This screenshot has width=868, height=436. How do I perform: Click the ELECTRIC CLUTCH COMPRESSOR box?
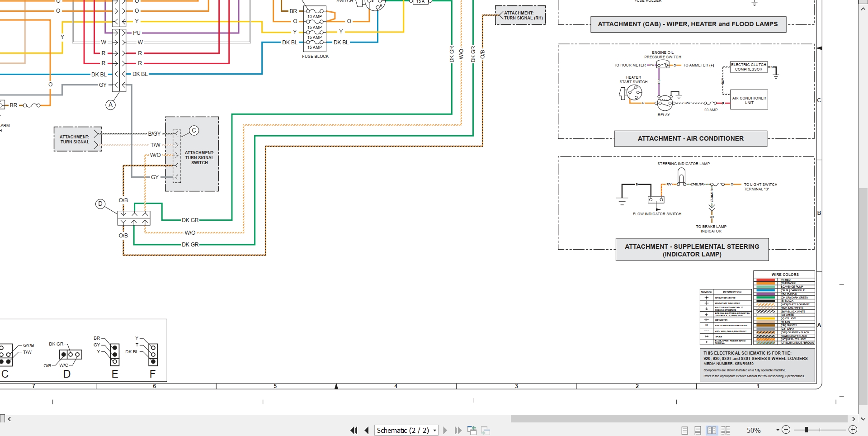749,67
